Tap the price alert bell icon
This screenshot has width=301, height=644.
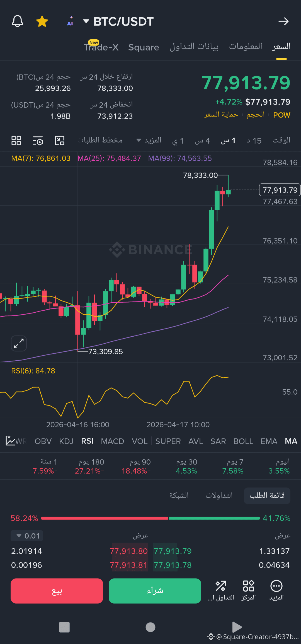(x=17, y=21)
